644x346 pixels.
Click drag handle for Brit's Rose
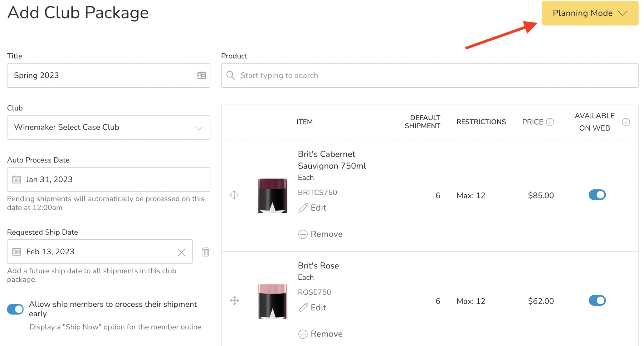click(234, 301)
